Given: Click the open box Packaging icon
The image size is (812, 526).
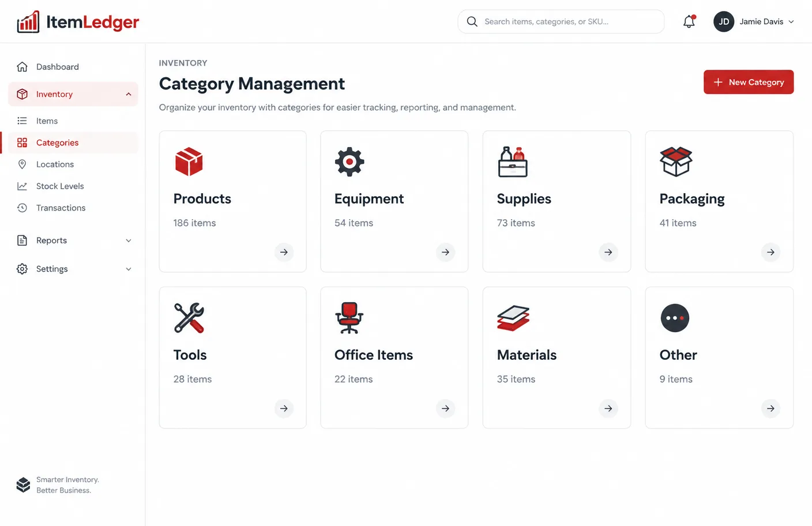Looking at the screenshot, I should pyautogui.click(x=676, y=161).
